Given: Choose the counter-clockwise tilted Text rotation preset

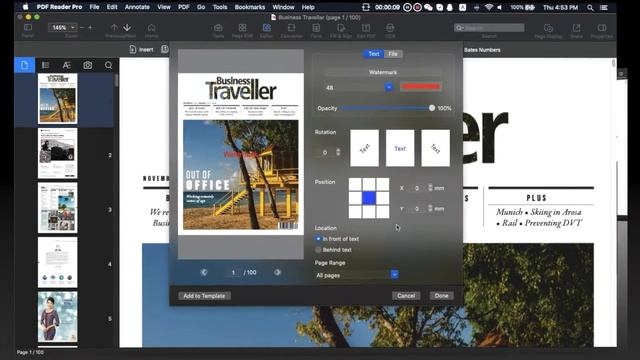Looking at the screenshot, I should 364,148.
